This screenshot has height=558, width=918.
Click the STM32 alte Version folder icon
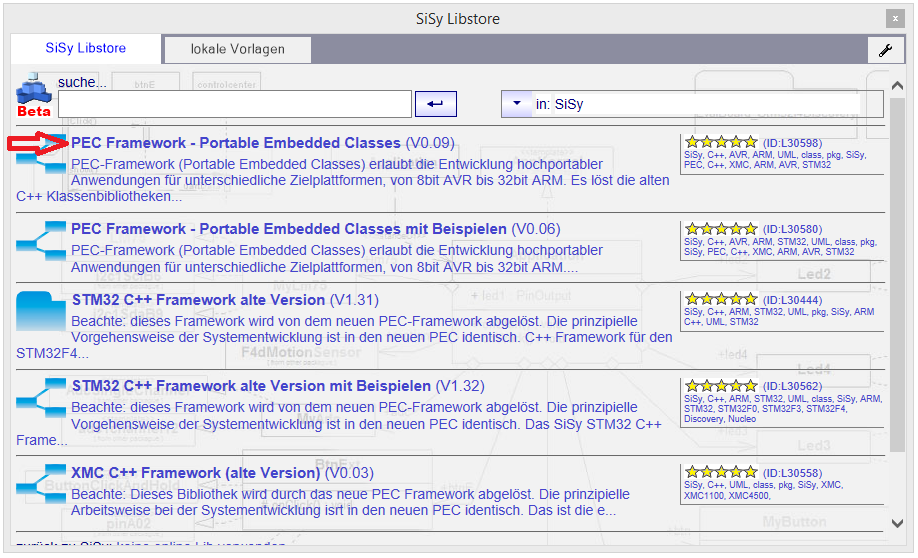click(x=41, y=312)
